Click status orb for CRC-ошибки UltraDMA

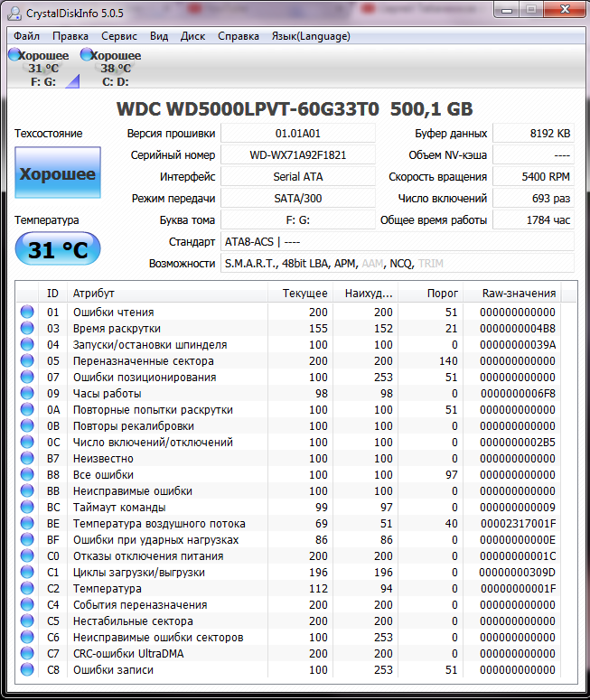click(x=27, y=653)
